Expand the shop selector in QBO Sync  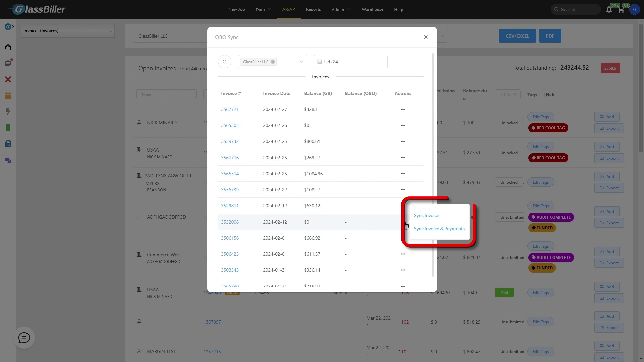tap(301, 62)
